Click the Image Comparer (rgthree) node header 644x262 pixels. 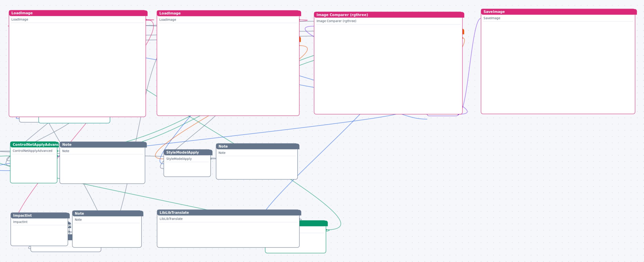[x=389, y=15]
